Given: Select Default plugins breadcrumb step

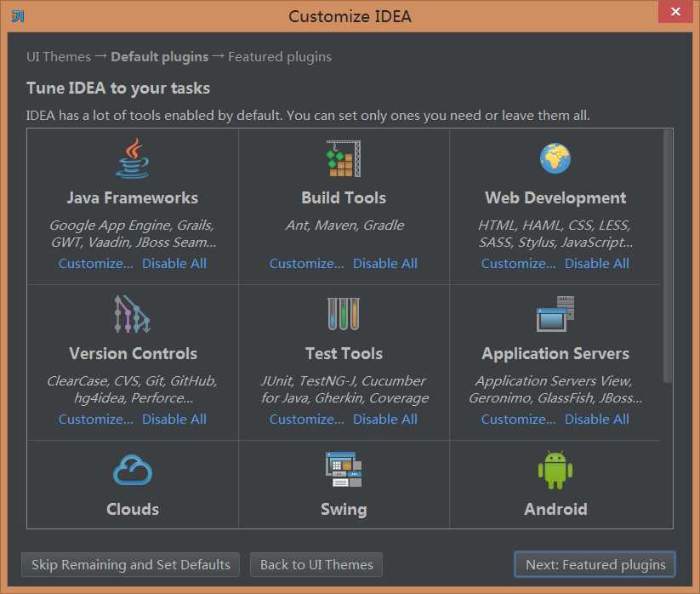Looking at the screenshot, I should pos(159,57).
